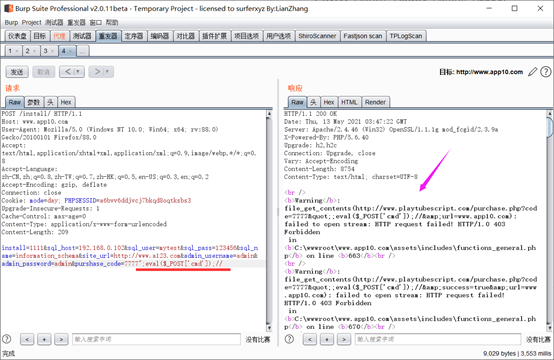
Task: Click next match button in response search
Action: click(x=344, y=340)
